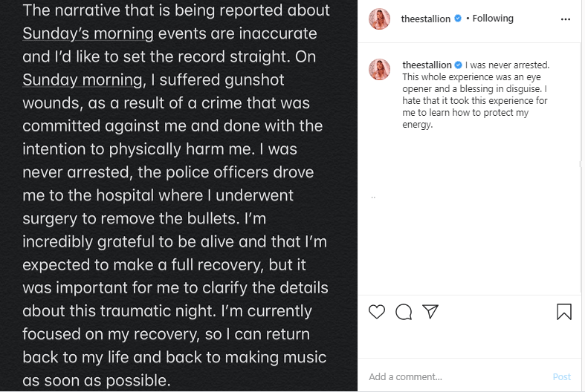Viewport: 585px width, 392px height.
Task: Share post via paper plane icon
Action: [x=430, y=312]
